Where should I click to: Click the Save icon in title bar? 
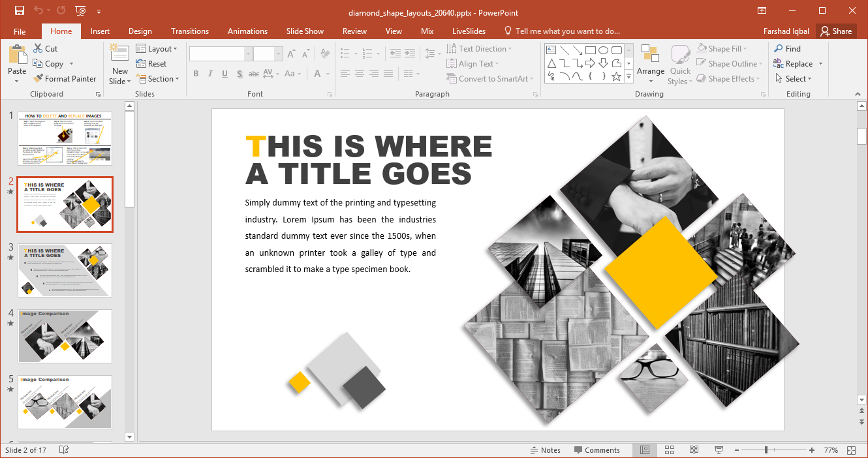(x=19, y=11)
